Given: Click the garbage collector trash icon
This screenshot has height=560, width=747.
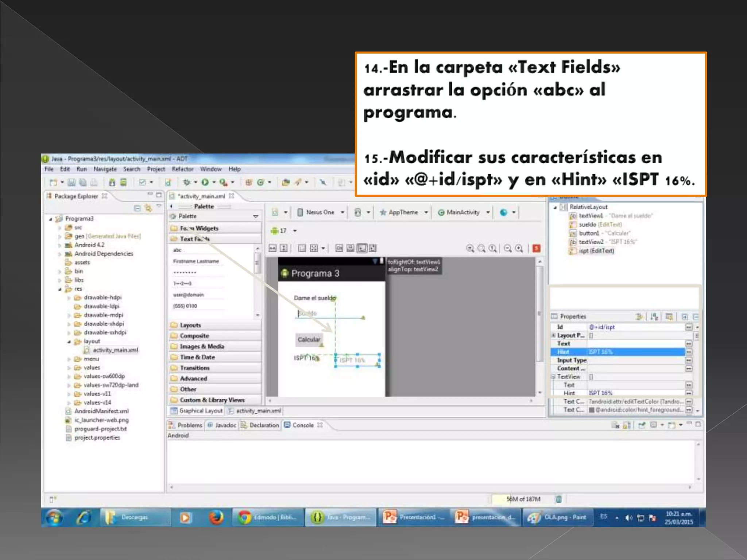Looking at the screenshot, I should [x=558, y=499].
